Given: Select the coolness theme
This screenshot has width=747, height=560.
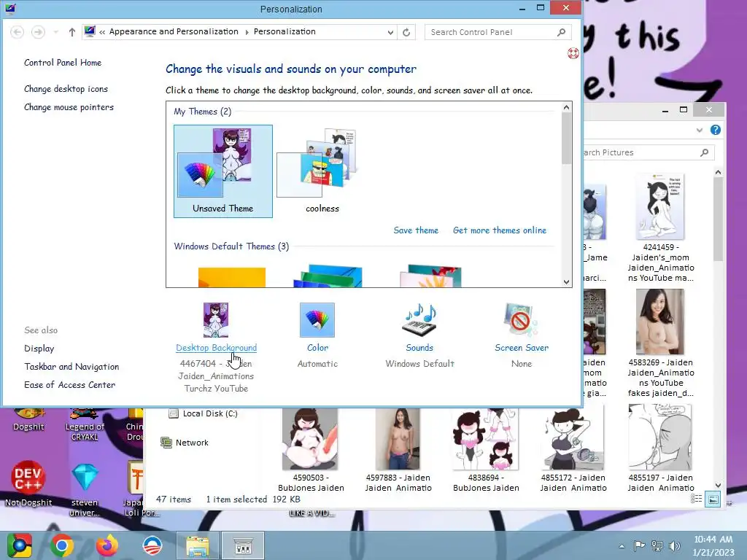Looking at the screenshot, I should point(322,171).
